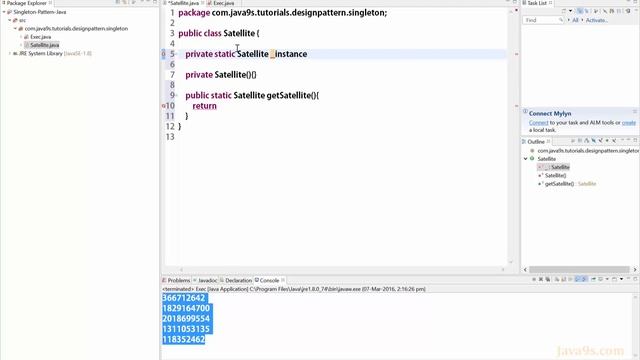Screen dimensions: 640x360
Task: Click Remove Launch icon in Console toolbar
Action: [x=541, y=280]
